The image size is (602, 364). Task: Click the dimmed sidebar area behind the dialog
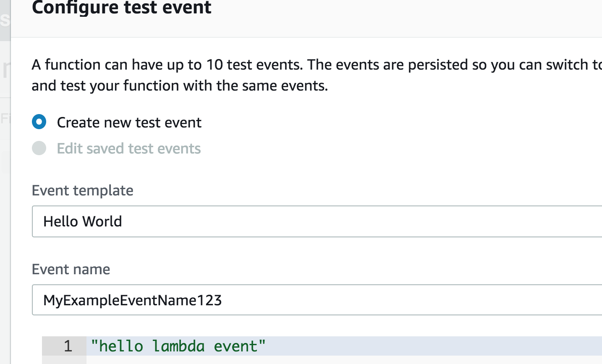coord(6,168)
